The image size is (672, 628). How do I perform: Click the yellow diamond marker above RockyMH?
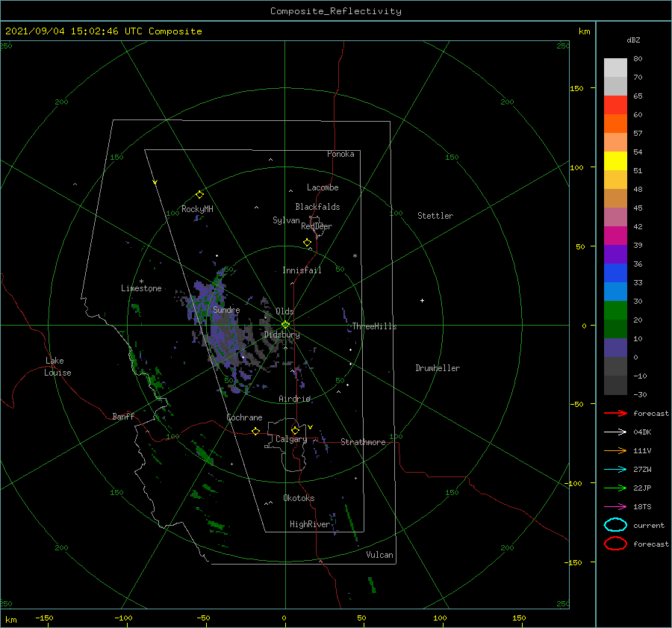(199, 195)
